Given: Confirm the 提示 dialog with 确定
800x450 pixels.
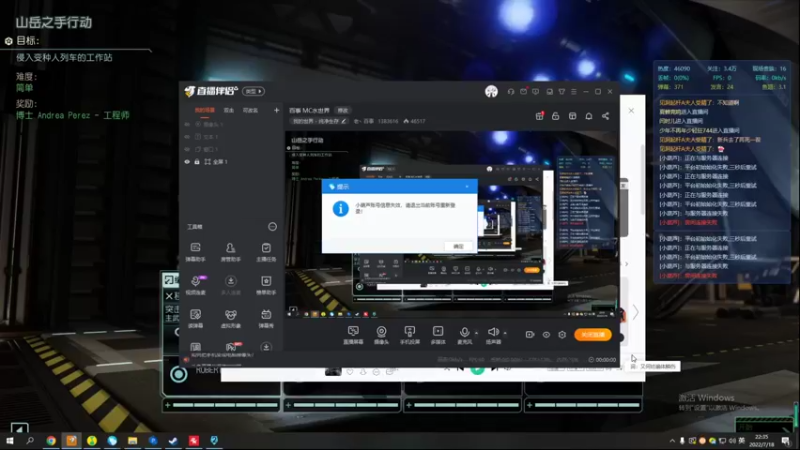Looking at the screenshot, I should [x=458, y=246].
